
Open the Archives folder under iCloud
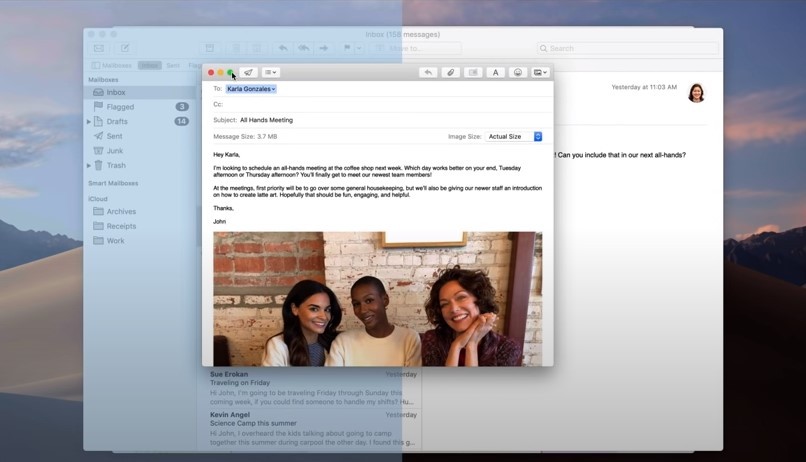140,211
